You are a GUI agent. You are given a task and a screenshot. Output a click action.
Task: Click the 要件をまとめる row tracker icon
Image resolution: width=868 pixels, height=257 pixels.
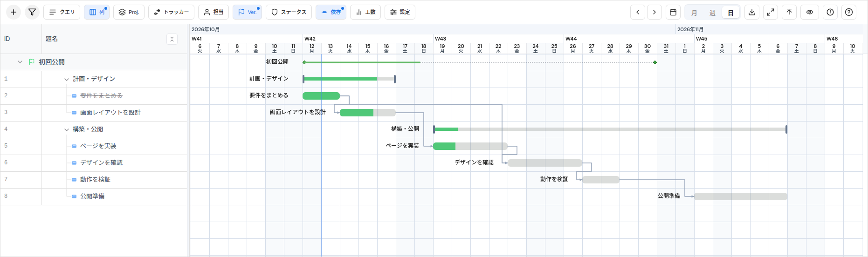point(74,96)
